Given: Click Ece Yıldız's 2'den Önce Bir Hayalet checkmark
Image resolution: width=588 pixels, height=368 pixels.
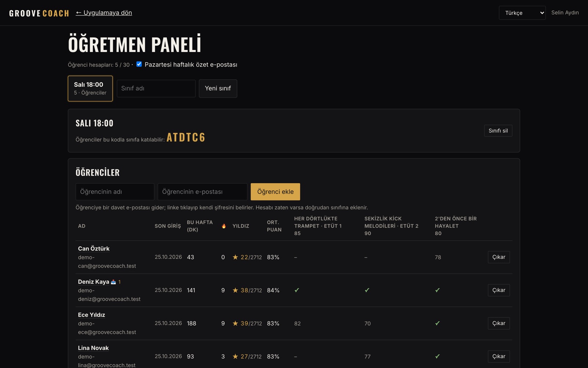Looking at the screenshot, I should click(437, 323).
